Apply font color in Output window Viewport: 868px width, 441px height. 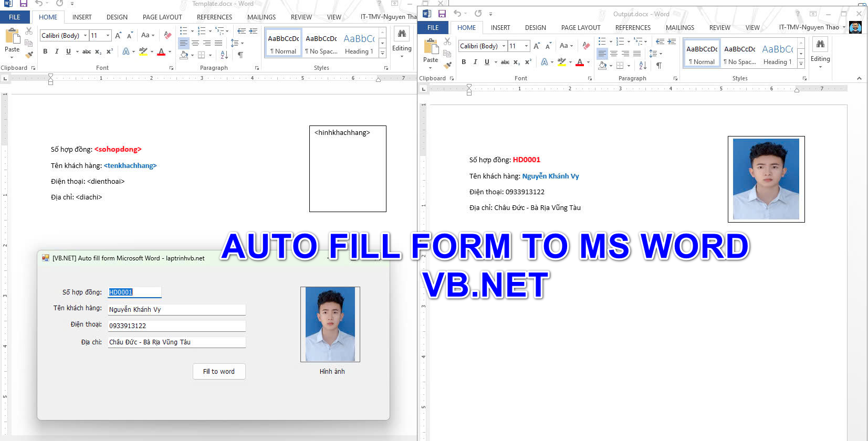pos(580,62)
